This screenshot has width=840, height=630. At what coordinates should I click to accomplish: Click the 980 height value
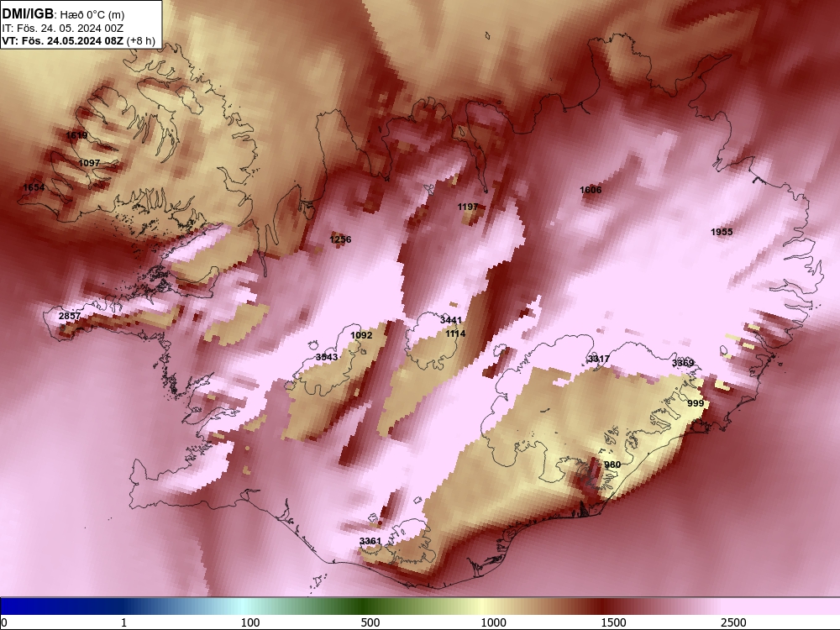pos(612,465)
